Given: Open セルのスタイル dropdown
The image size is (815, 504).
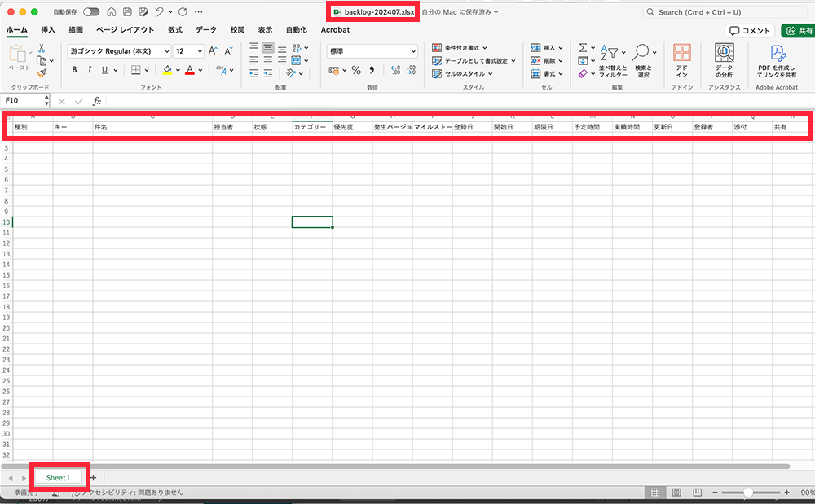Looking at the screenshot, I should click(462, 74).
